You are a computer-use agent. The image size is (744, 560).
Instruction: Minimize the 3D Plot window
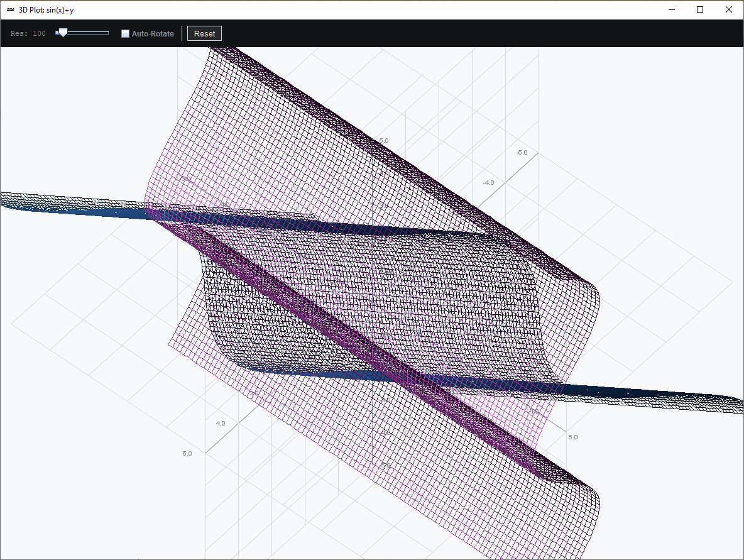(x=671, y=9)
